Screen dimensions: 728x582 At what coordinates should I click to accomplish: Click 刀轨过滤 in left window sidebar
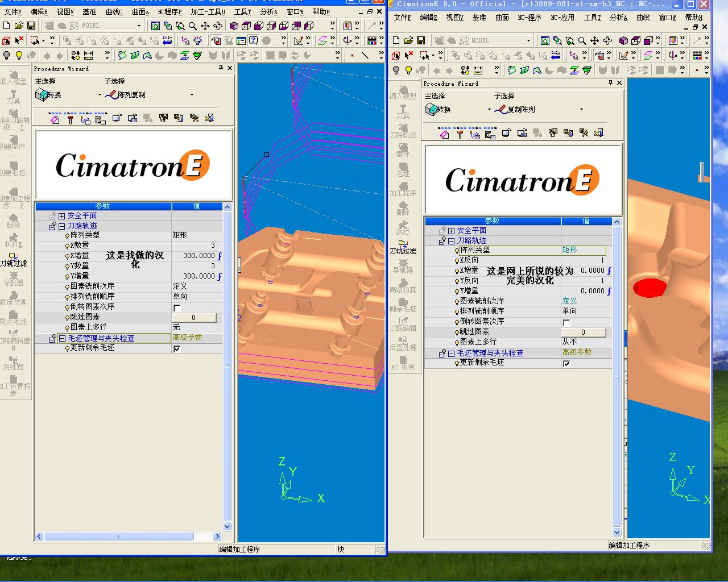[14, 259]
